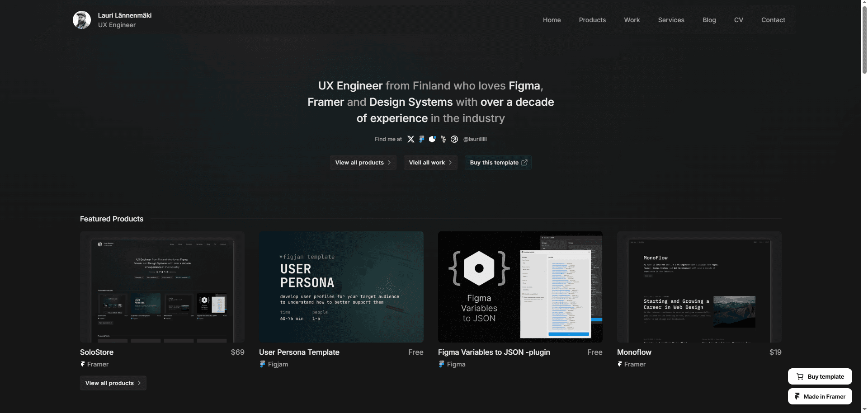The height and width of the screenshot is (413, 868).
Task: Open the Products nav item
Action: tap(592, 20)
